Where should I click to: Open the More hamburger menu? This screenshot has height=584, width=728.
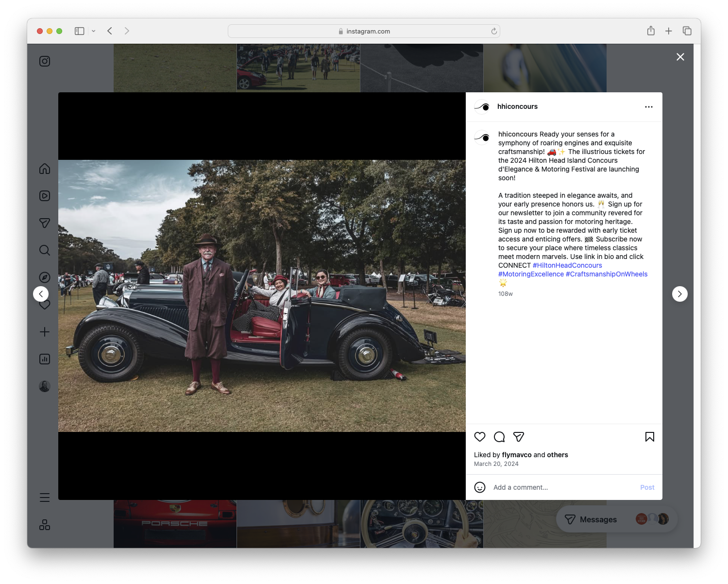tap(44, 498)
